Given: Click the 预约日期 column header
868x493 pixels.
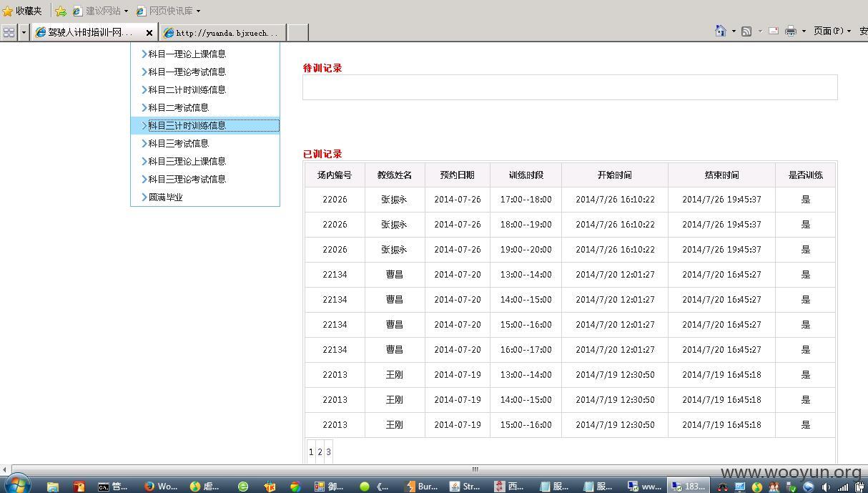Looking at the screenshot, I should (x=458, y=175).
